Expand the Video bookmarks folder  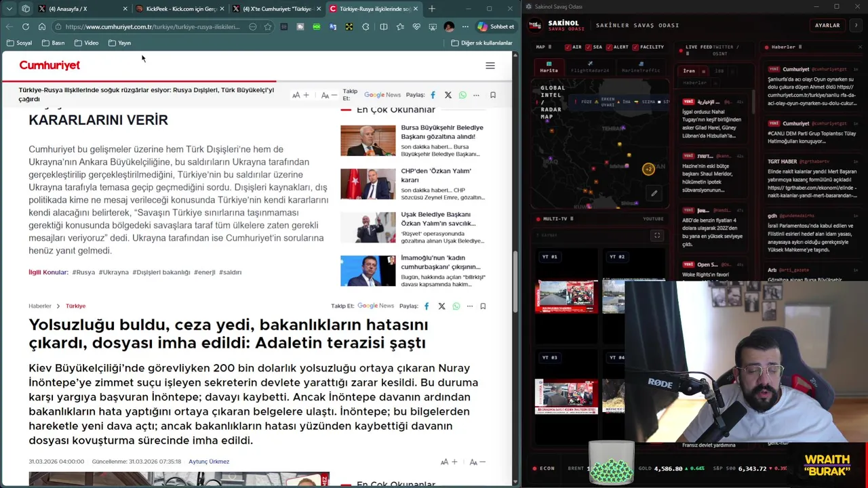[x=86, y=43]
